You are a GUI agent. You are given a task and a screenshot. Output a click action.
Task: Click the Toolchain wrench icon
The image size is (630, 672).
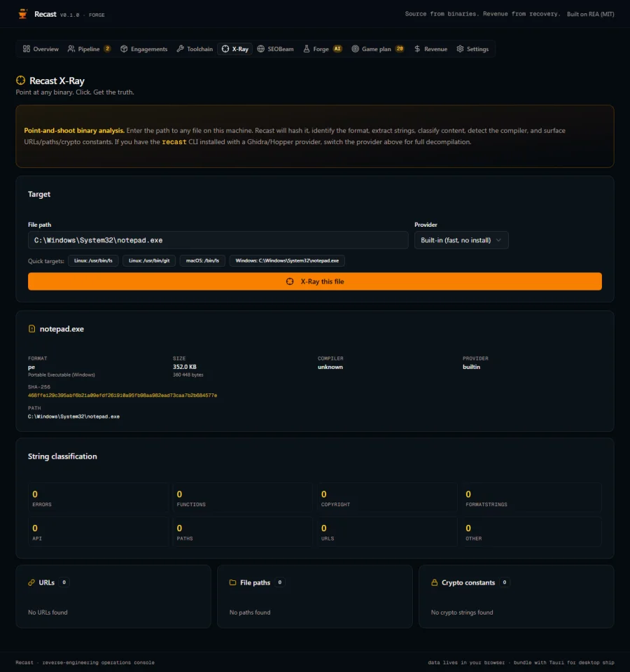pyautogui.click(x=181, y=49)
